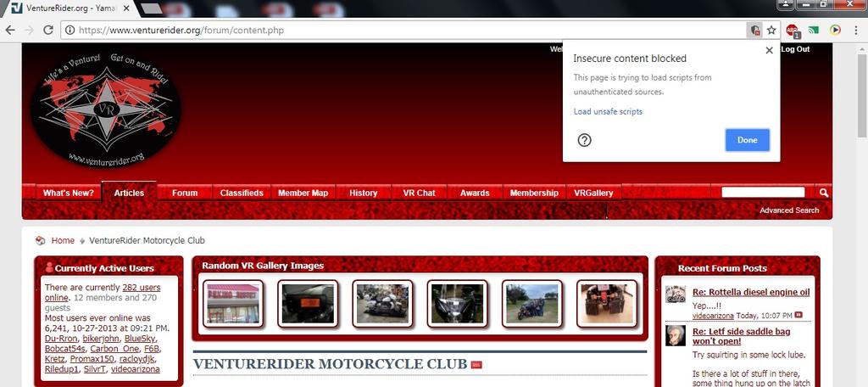This screenshot has height=387, width=868.
Task: Open the VR Chat tab
Action: [419, 193]
